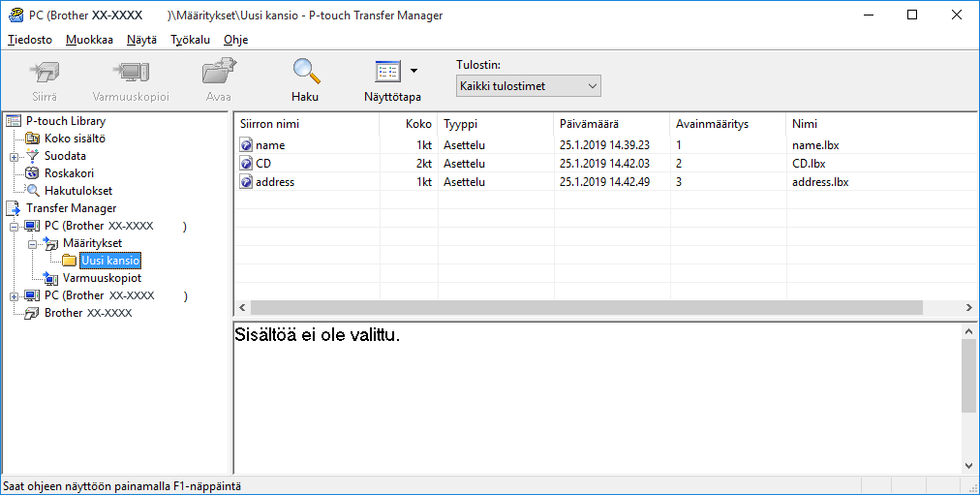Open the Ohje menu

(235, 40)
